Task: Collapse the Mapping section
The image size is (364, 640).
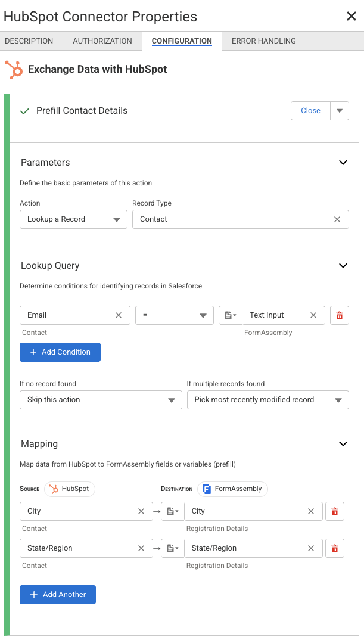Action: coord(343,444)
